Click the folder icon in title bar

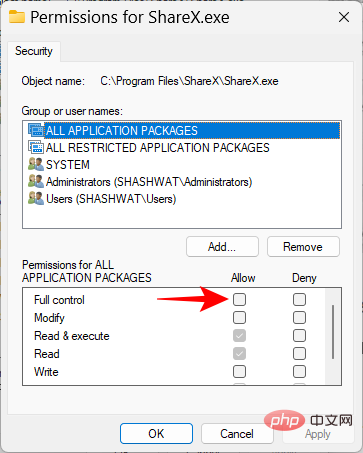click(17, 17)
